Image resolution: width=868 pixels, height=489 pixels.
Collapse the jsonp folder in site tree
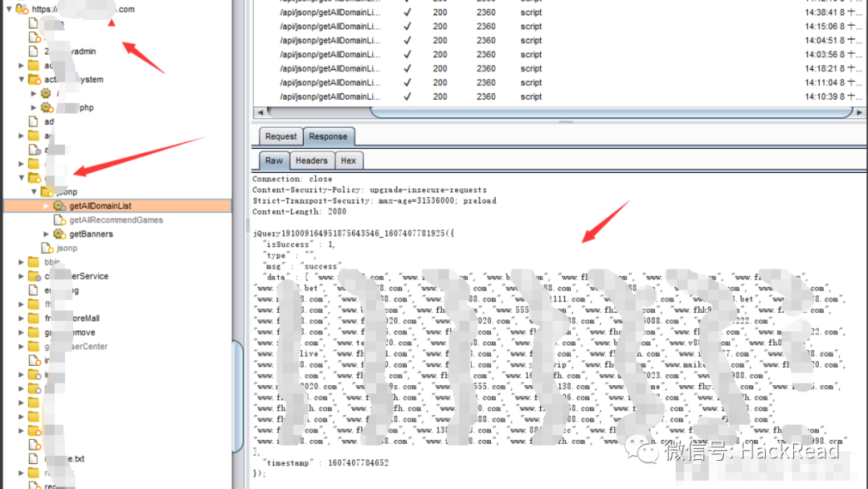pos(34,192)
